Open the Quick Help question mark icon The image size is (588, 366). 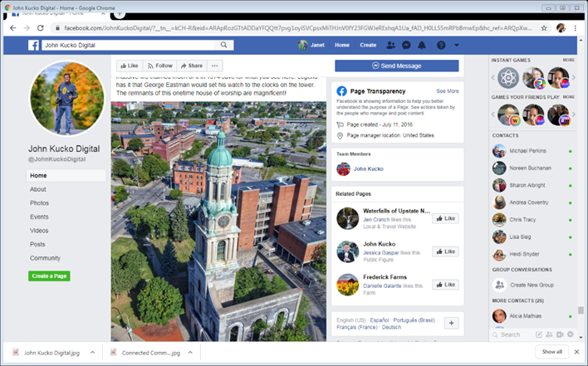[x=441, y=46]
